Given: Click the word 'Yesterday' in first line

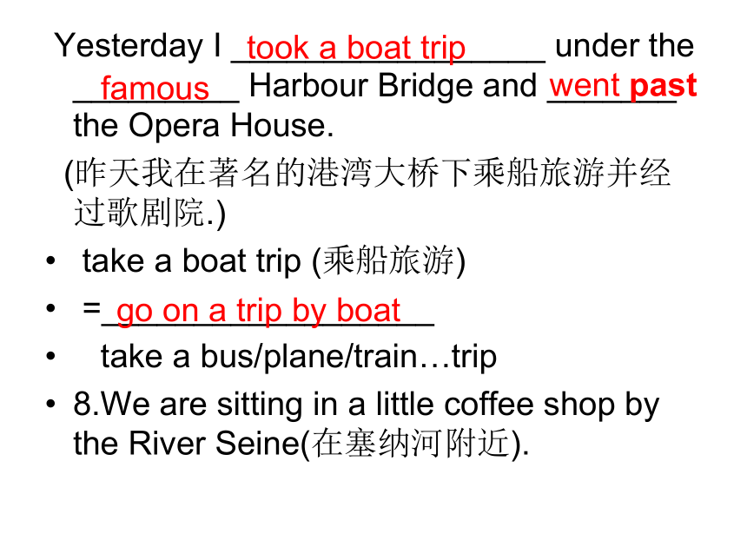Looking at the screenshot, I should tap(129, 47).
